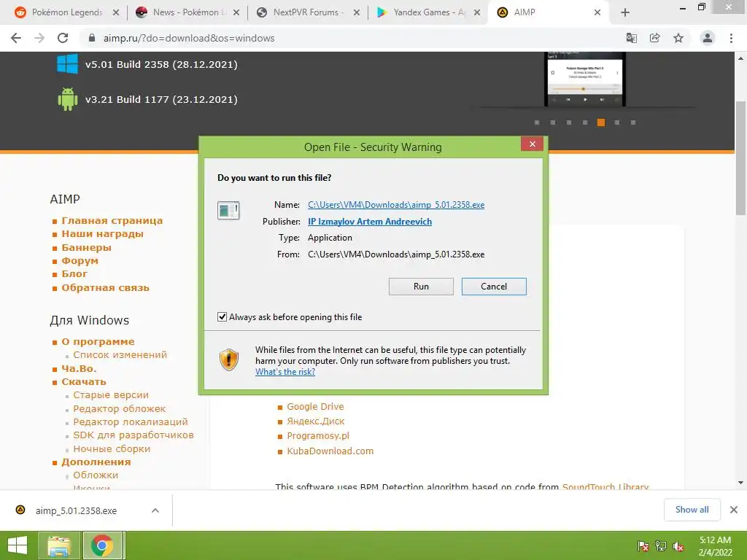Open Дополнения link

[96, 462]
